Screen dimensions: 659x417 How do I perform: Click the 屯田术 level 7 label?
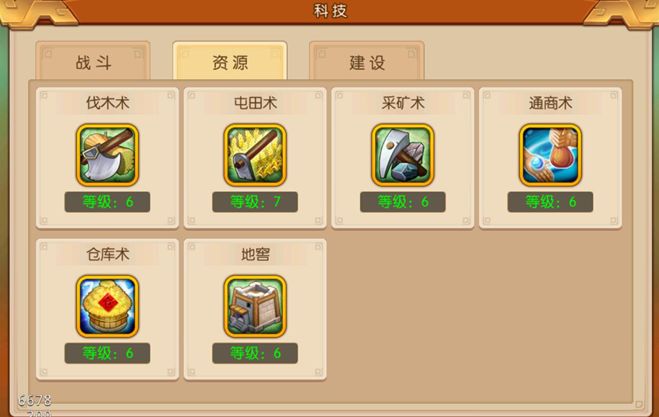[x=255, y=202]
